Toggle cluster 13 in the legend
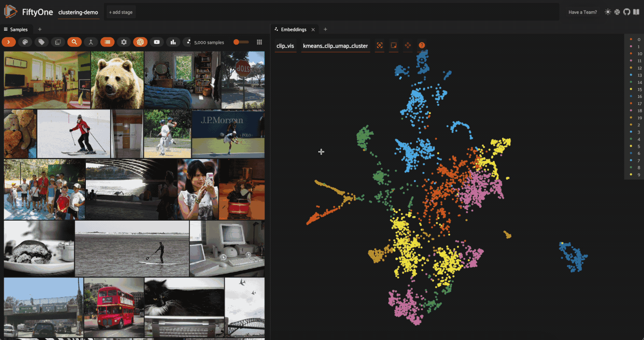This screenshot has height=340, width=644. pyautogui.click(x=635, y=75)
